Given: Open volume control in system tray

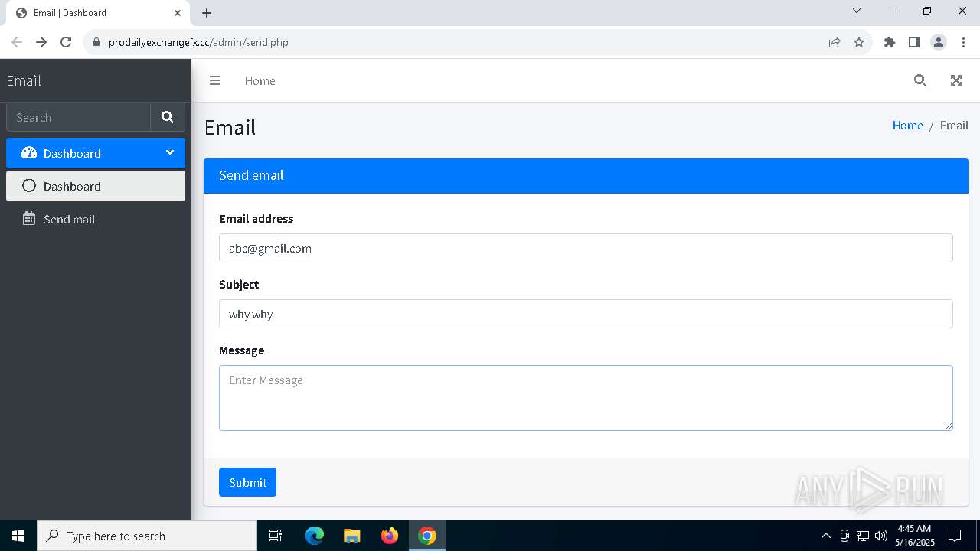Looking at the screenshot, I should click(x=881, y=536).
